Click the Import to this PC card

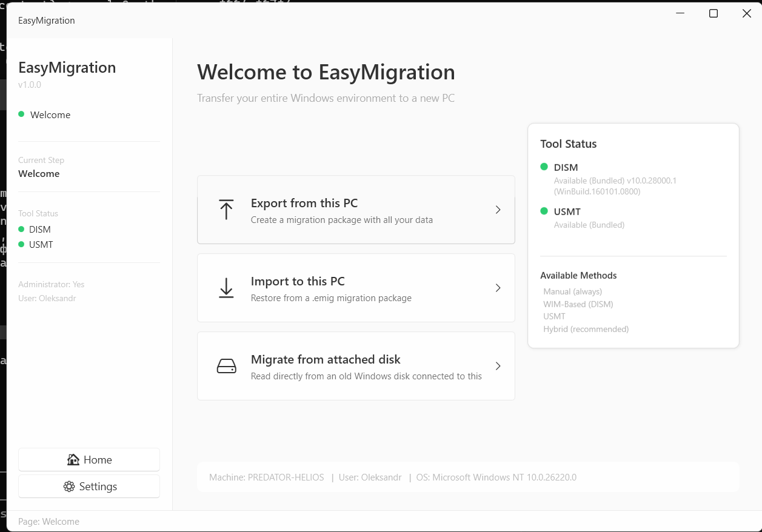[x=356, y=288]
